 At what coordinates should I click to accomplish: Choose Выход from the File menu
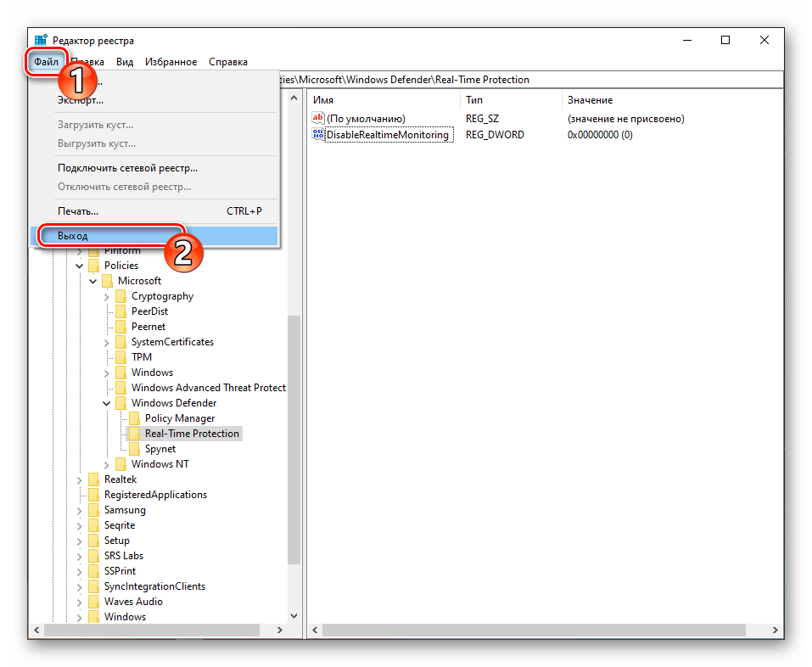[154, 236]
